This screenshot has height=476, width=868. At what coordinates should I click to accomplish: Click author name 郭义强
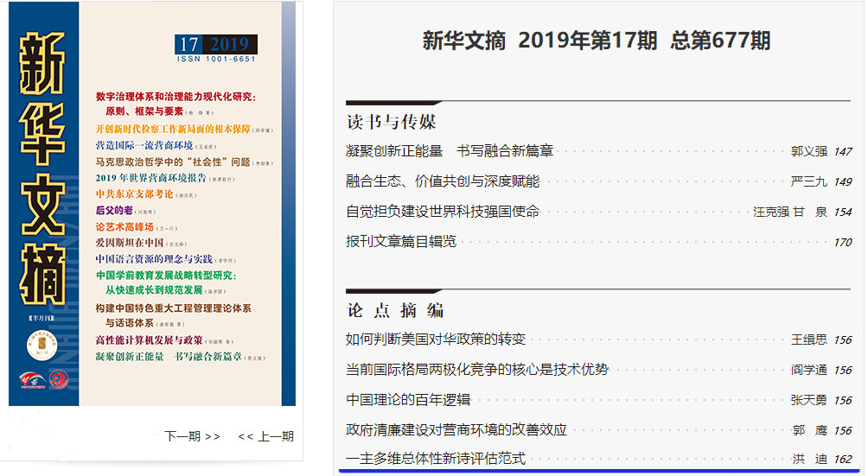tap(808, 151)
